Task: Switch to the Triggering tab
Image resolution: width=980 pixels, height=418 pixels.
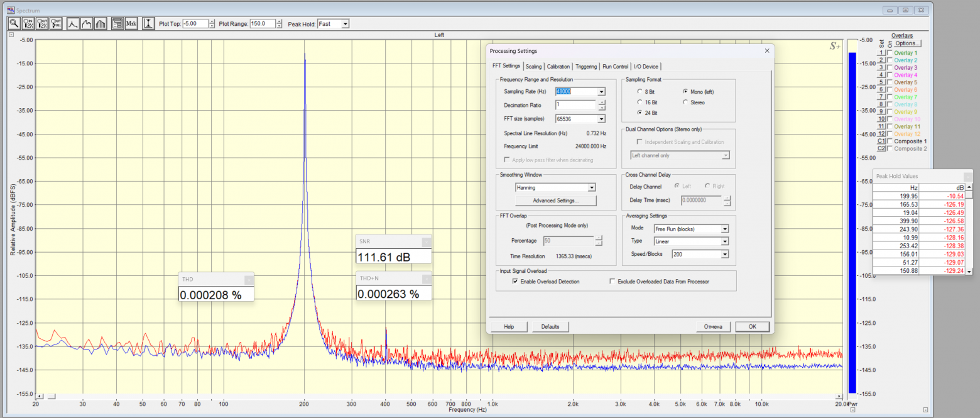Action: (586, 66)
